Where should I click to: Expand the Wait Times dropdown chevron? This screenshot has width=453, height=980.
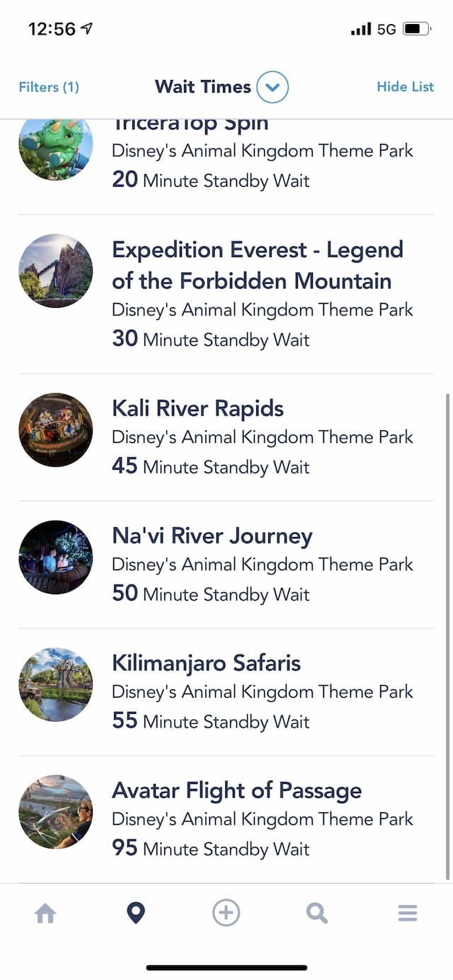(273, 87)
